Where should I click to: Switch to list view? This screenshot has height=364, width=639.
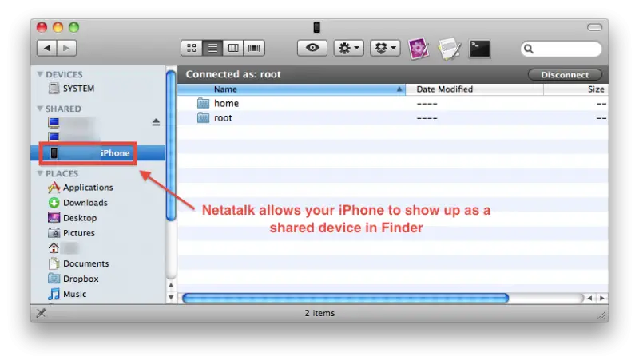click(212, 48)
